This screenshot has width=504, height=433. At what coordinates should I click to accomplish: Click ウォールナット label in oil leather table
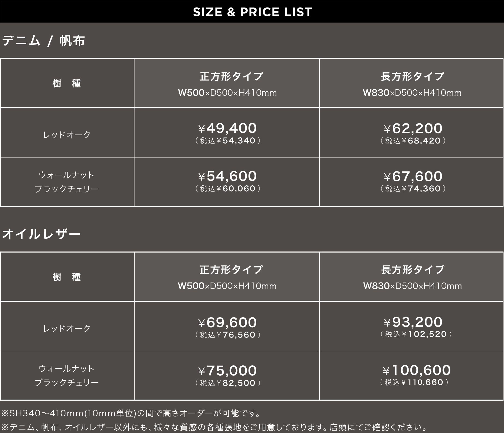click(x=66, y=369)
